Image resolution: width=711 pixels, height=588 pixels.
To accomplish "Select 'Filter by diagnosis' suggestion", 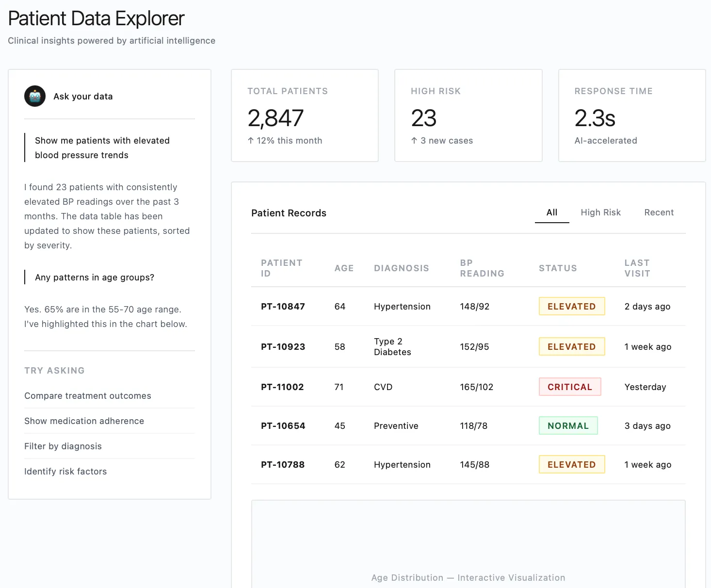I will 63,446.
